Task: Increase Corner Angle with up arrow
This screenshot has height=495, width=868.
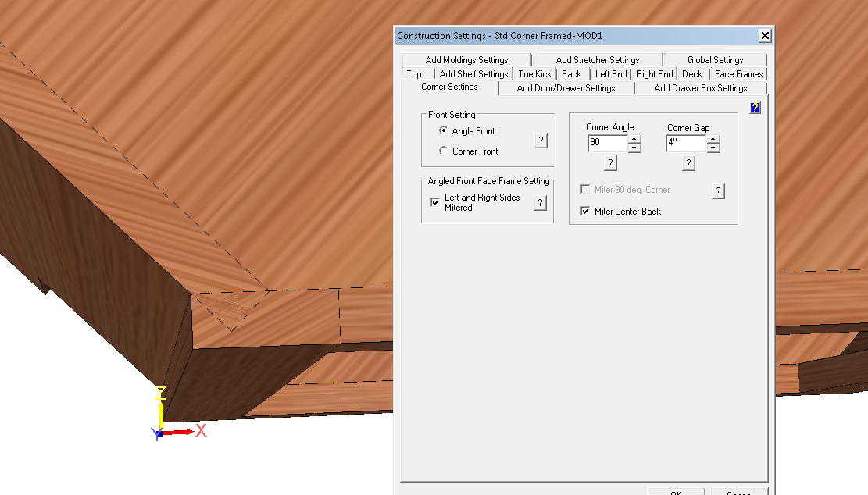Action: pos(634,139)
